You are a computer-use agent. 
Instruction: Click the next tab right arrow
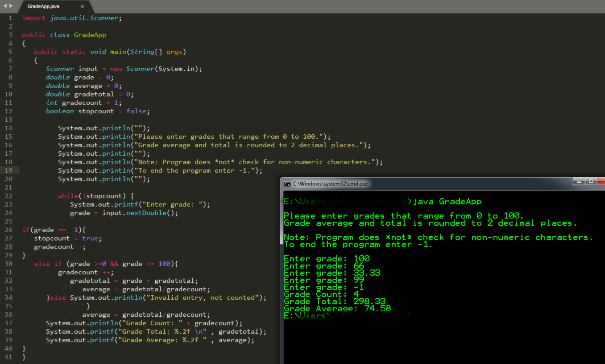(x=11, y=6)
